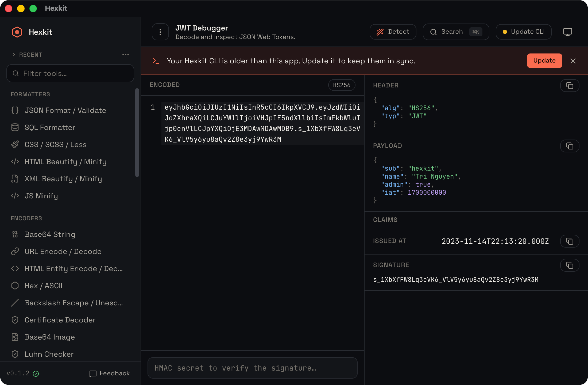
Task: Open JSON Format / Validate tool
Action: 70,110
